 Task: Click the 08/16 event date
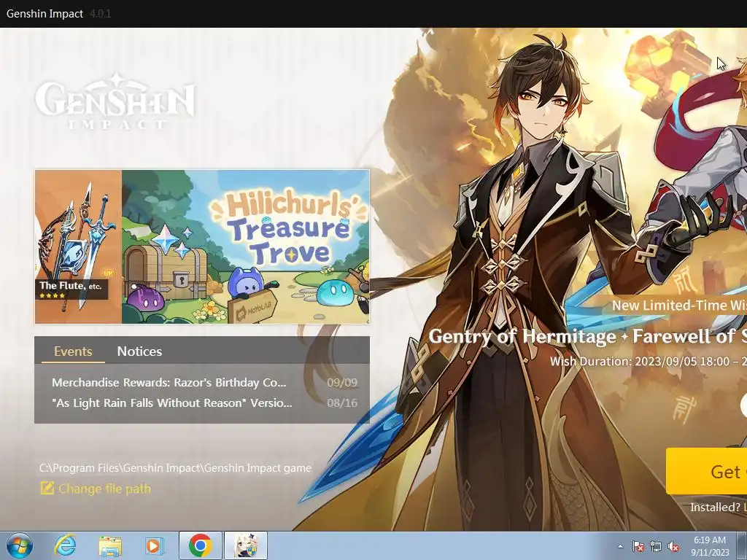(342, 402)
